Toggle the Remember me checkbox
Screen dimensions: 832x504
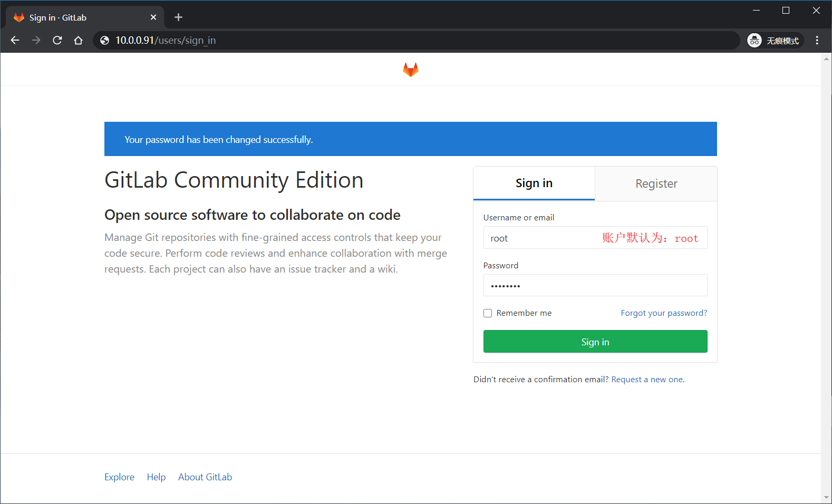[488, 313]
